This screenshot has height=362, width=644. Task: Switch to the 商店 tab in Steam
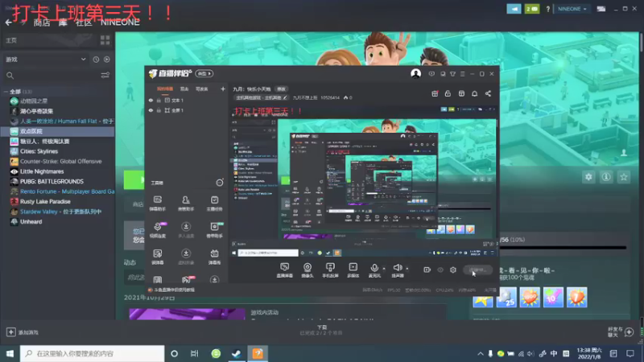coord(42,23)
